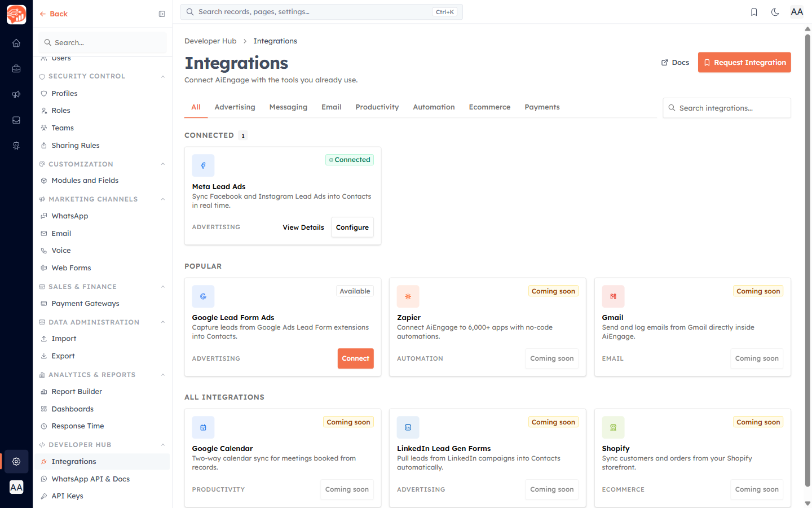Click the AA avatar at bottom of rail

coord(16,487)
